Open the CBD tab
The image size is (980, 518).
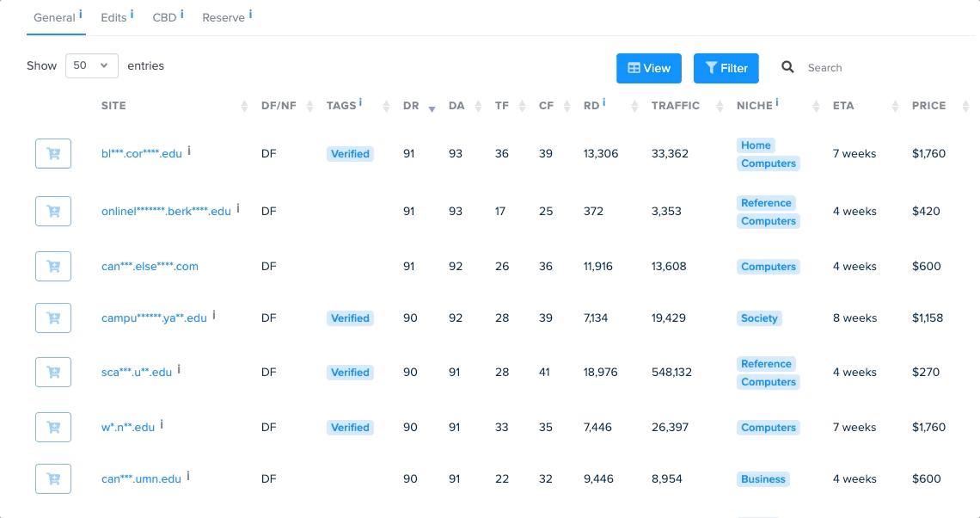(x=164, y=17)
